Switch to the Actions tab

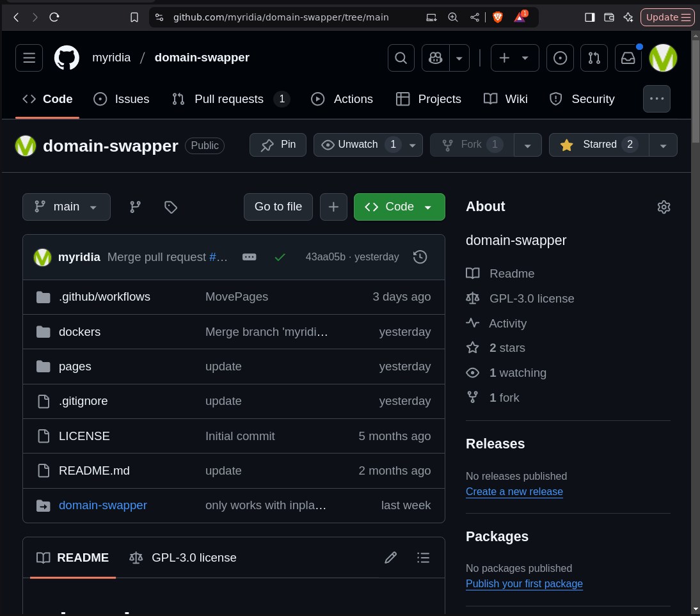pyautogui.click(x=342, y=99)
